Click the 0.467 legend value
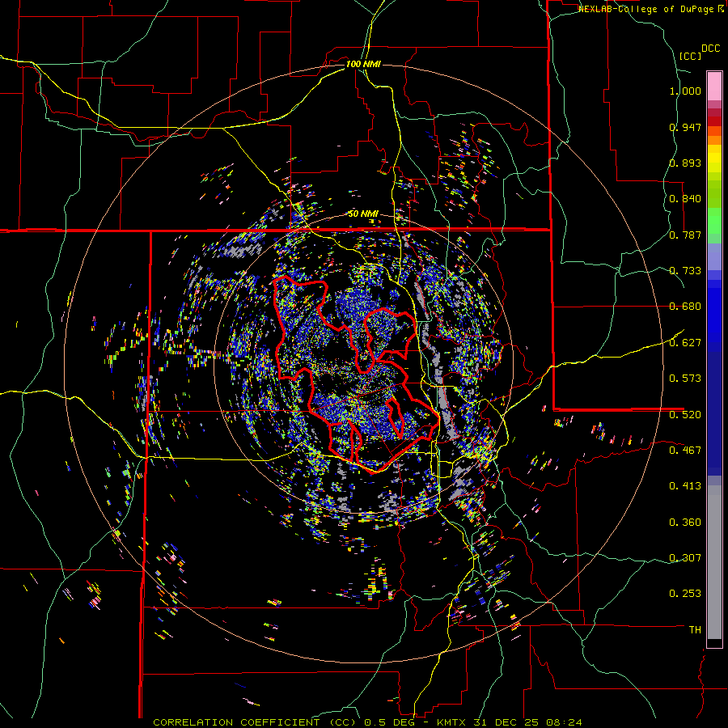This screenshot has width=728, height=728. pyautogui.click(x=685, y=451)
